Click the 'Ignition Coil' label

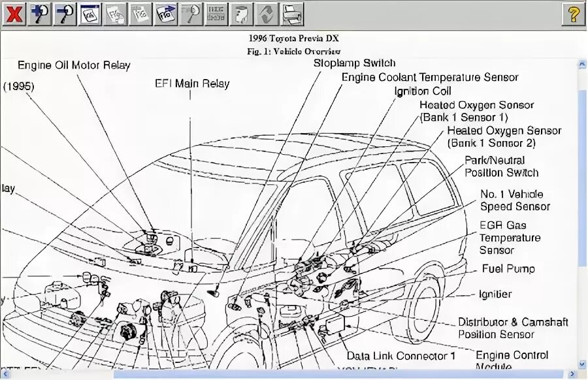coord(423,91)
